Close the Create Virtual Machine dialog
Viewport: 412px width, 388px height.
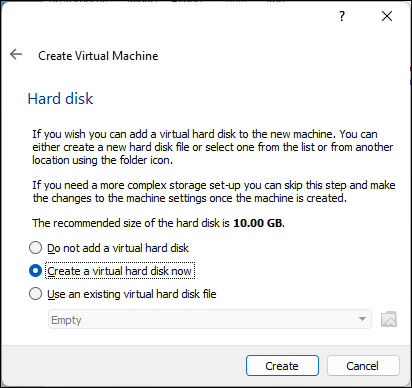[387, 16]
